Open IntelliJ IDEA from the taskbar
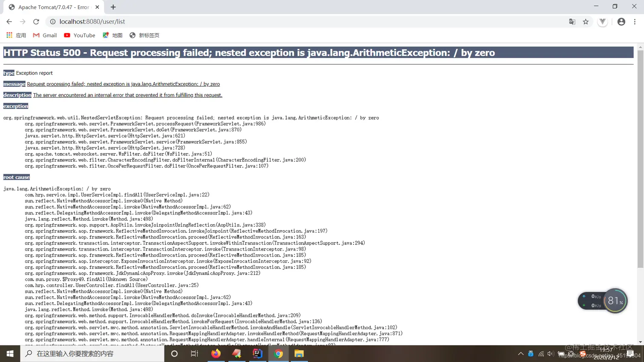This screenshot has width=644, height=362. 258,353
